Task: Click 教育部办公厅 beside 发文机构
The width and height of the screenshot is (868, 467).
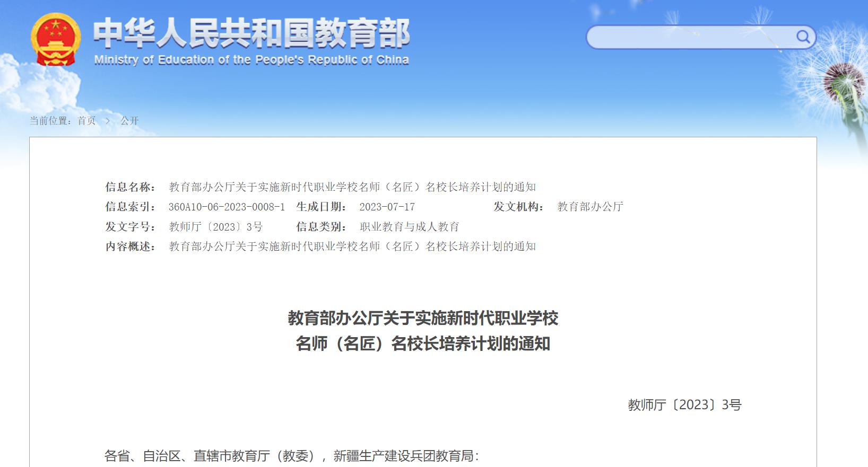Action: coord(590,207)
